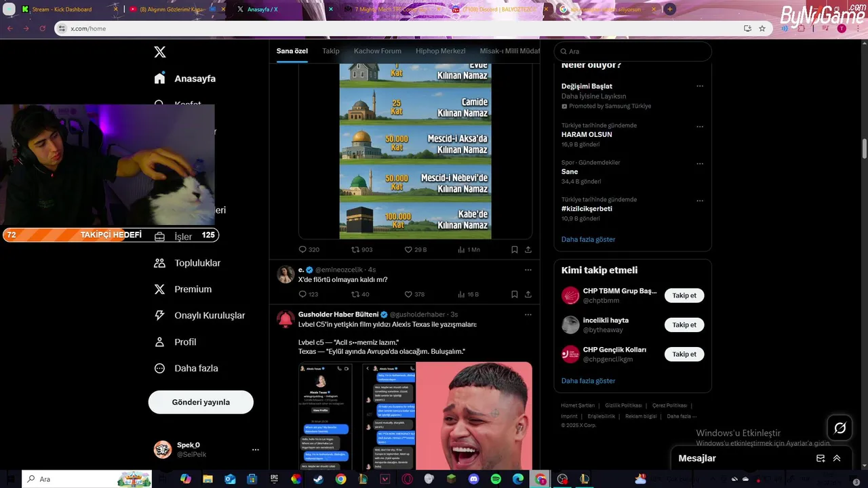
Task: Open more options on emineozcelik post
Action: coord(528,270)
